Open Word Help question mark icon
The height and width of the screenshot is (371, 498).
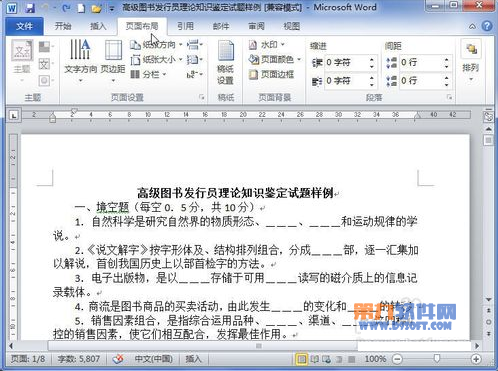(487, 26)
